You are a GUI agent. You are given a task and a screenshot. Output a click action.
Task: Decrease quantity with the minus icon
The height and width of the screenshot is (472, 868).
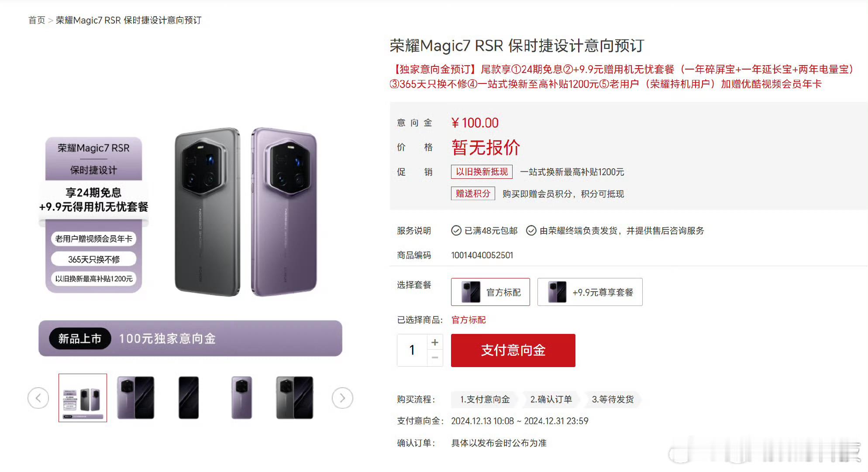[435, 358]
